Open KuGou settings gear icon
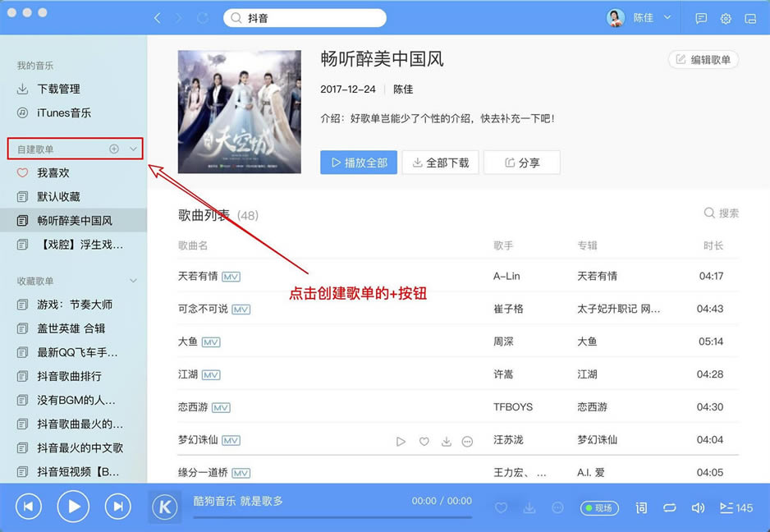This screenshot has width=770, height=532. click(x=726, y=18)
